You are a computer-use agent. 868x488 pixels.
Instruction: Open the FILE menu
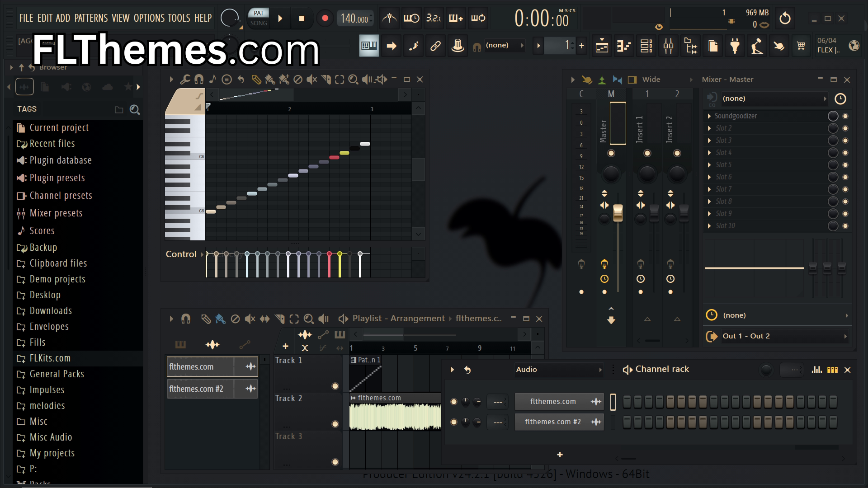(26, 18)
